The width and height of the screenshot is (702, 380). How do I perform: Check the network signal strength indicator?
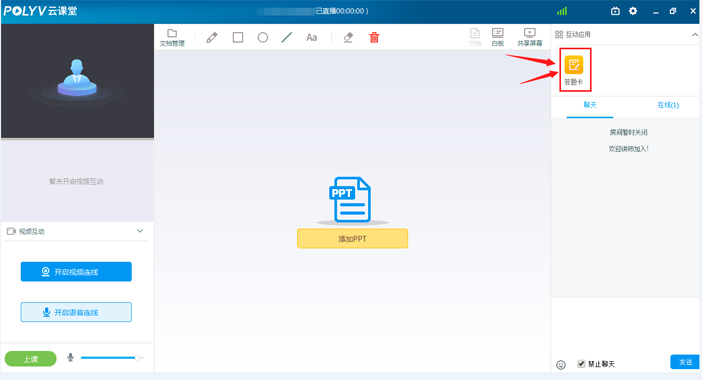[562, 11]
